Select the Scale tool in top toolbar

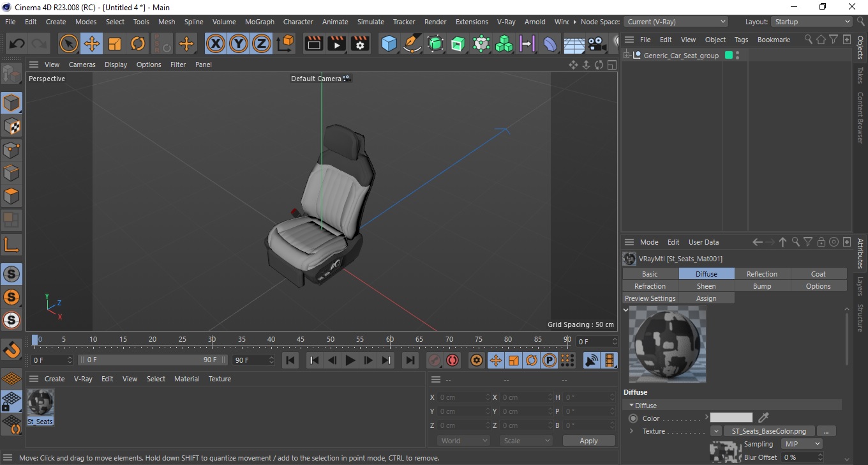click(115, 44)
